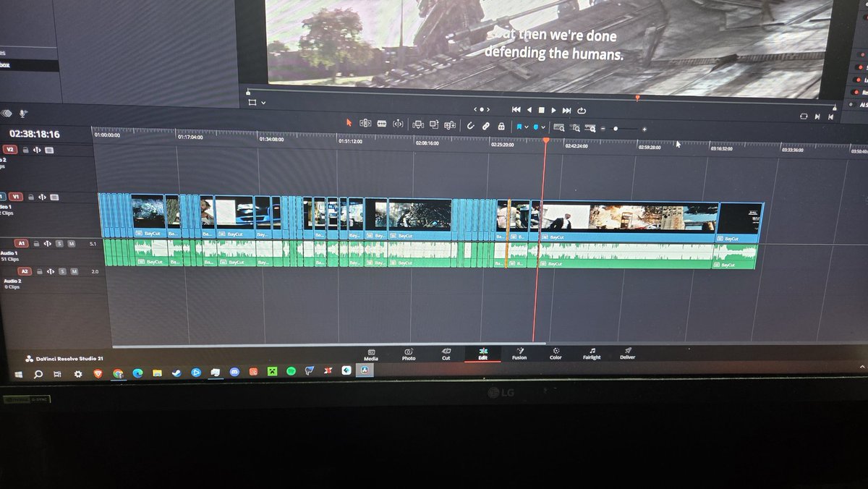Click the previous/next edit jog control
868x489 pixels.
[x=482, y=109]
